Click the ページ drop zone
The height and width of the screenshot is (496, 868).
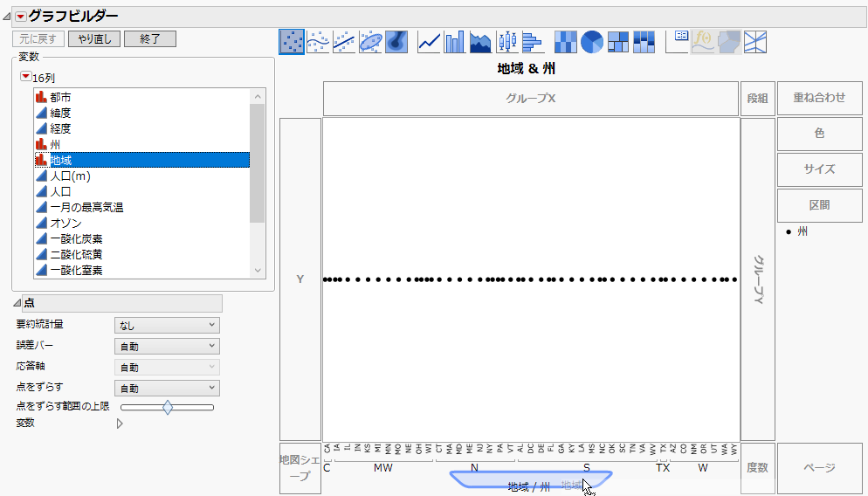pyautogui.click(x=819, y=468)
